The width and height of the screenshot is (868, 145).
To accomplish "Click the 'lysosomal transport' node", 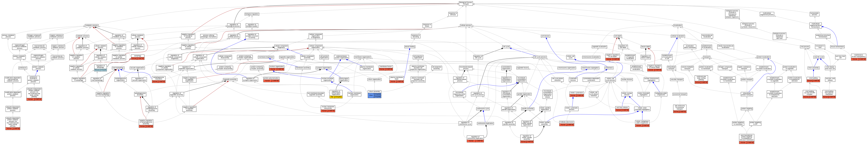I will click(x=680, y=94).
